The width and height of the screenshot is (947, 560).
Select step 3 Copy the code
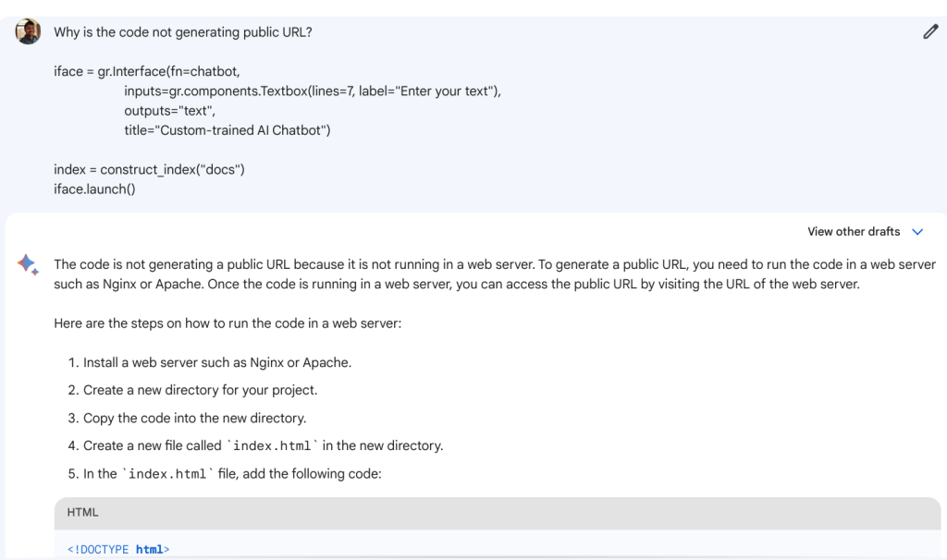(x=194, y=418)
